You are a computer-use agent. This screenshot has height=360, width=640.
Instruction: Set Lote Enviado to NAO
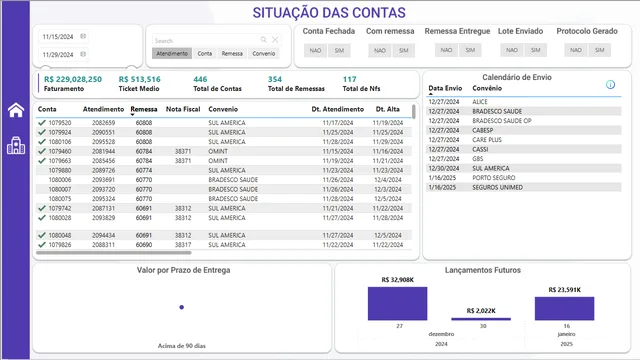[512, 50]
